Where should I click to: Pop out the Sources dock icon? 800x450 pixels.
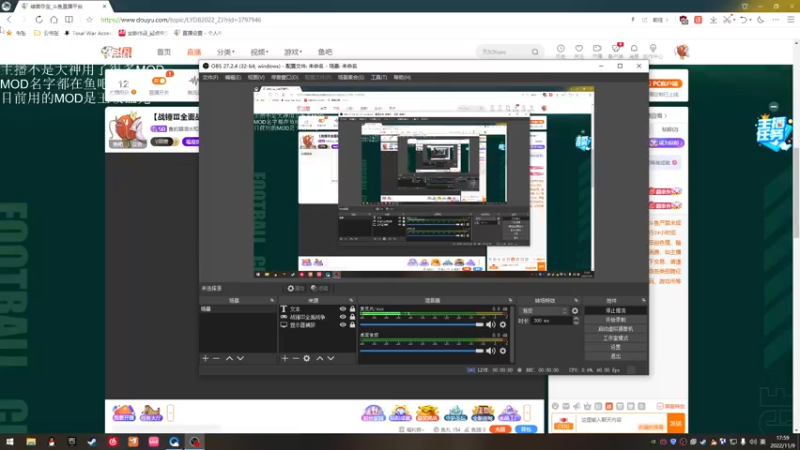pos(351,301)
